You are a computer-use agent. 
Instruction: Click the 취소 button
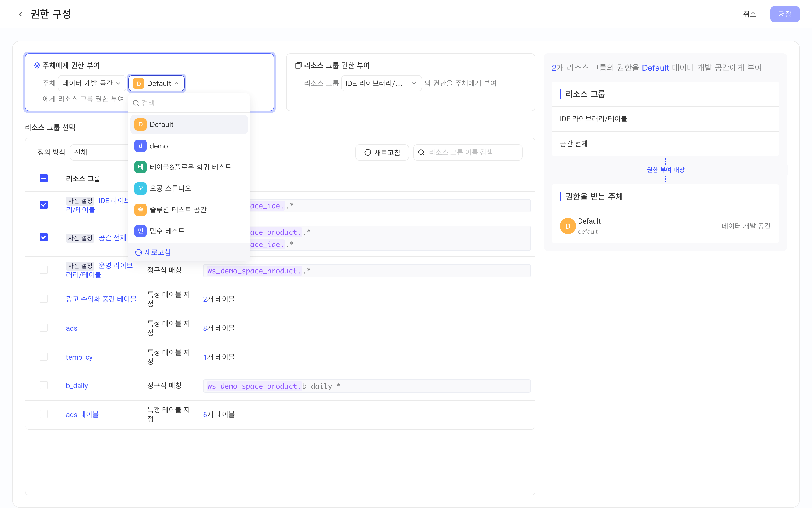point(750,14)
